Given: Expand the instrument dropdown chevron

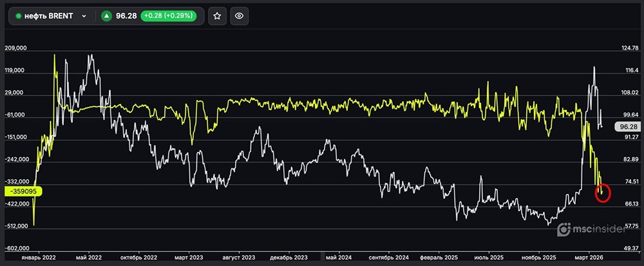Looking at the screenshot, I should [84, 16].
